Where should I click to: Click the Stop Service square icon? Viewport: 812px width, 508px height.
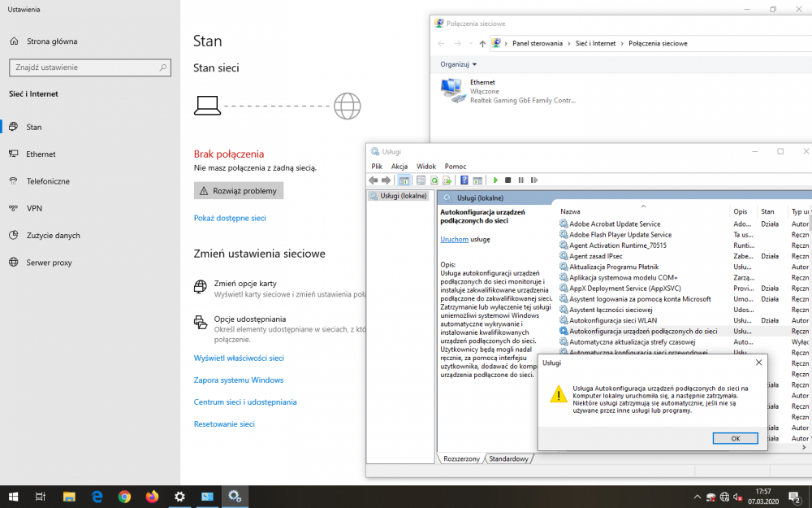508,180
